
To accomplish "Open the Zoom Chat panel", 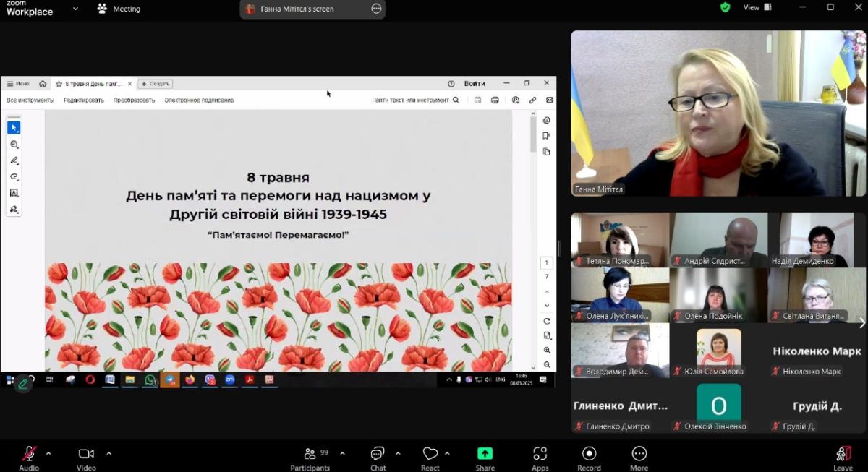I will coord(378,458).
